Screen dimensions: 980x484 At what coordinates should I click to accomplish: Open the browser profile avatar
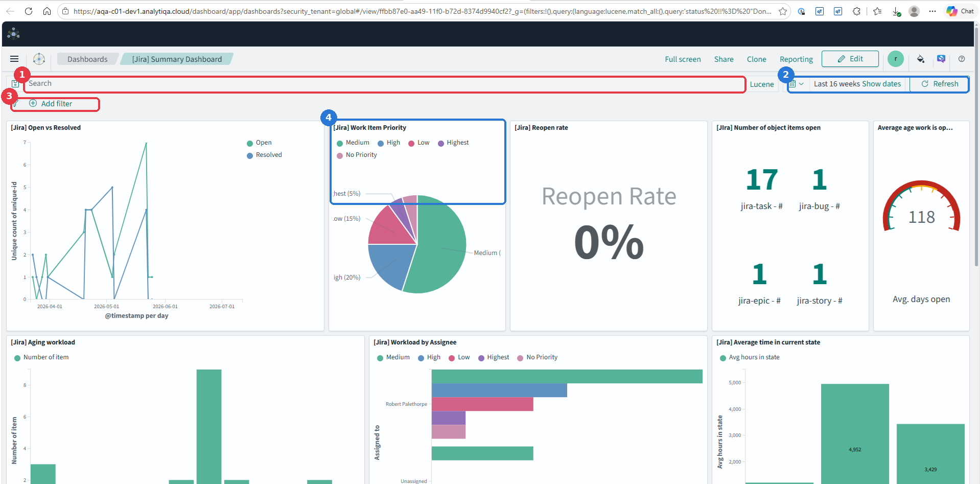coord(914,11)
